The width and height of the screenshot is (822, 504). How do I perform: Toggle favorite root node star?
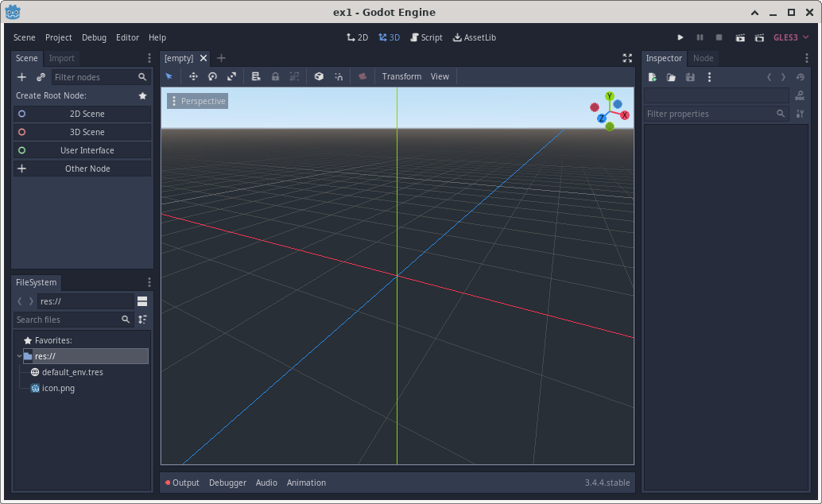click(x=142, y=95)
